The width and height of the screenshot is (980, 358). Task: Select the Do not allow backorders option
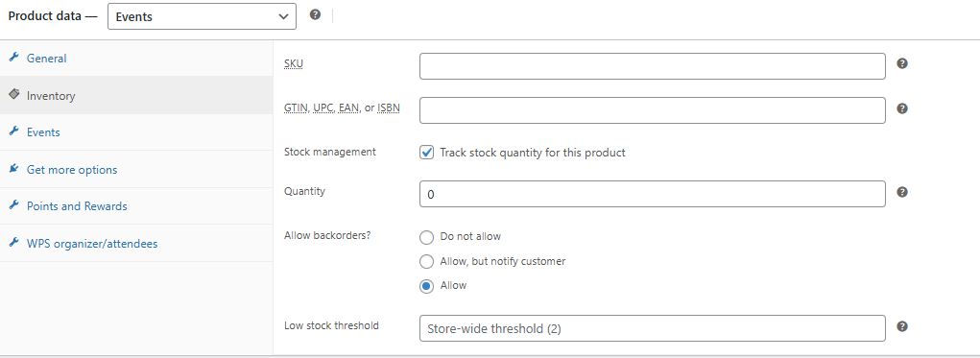click(x=426, y=237)
